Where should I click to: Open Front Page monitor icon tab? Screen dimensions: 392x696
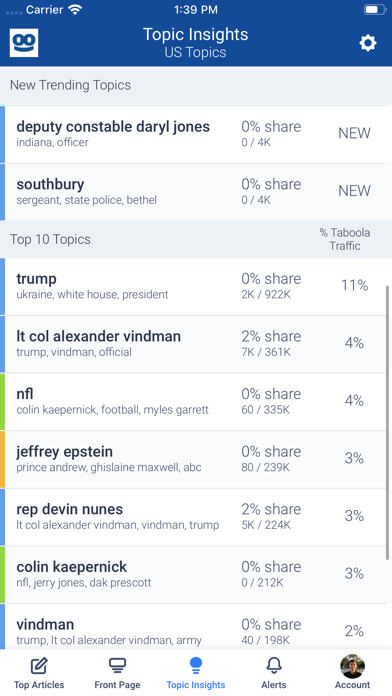tap(117, 665)
